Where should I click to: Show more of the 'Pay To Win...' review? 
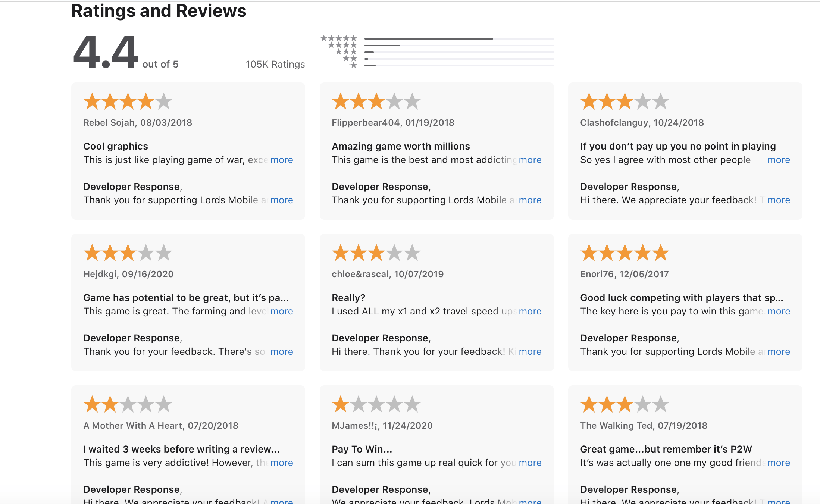click(x=530, y=463)
